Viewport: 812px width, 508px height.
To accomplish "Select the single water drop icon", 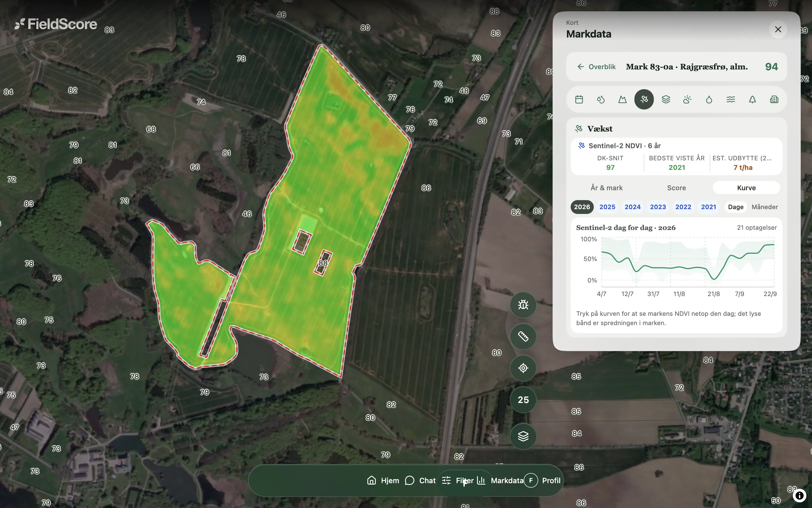I will point(709,99).
